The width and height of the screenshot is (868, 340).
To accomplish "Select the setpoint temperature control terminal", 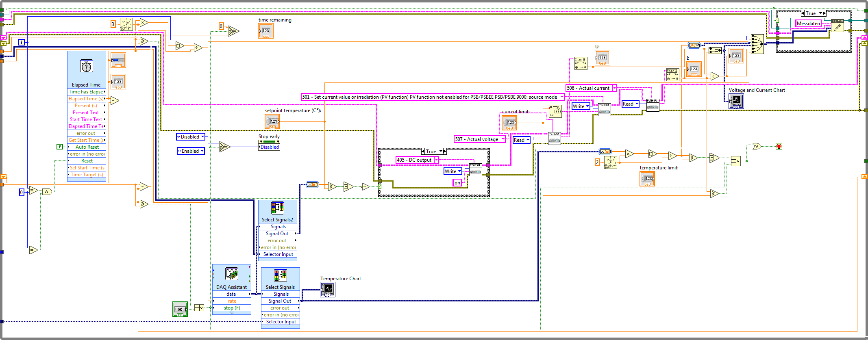I will coord(273,121).
